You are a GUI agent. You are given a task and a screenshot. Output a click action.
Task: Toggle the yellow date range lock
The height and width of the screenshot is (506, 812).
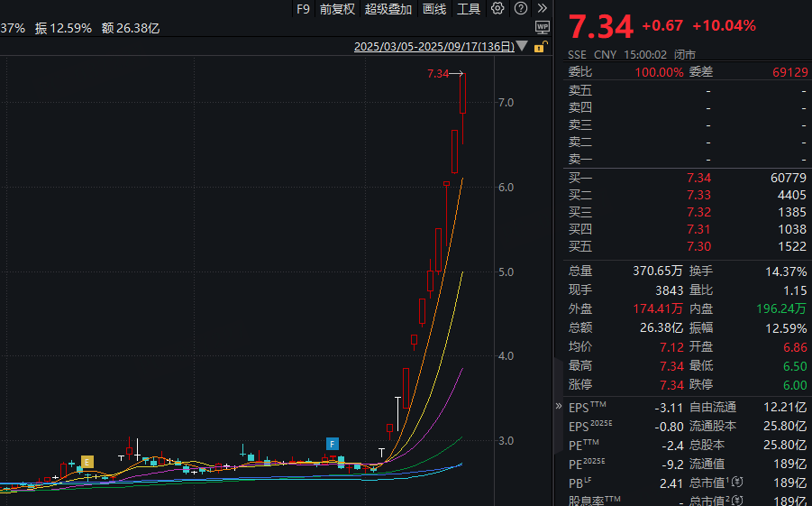pos(540,47)
